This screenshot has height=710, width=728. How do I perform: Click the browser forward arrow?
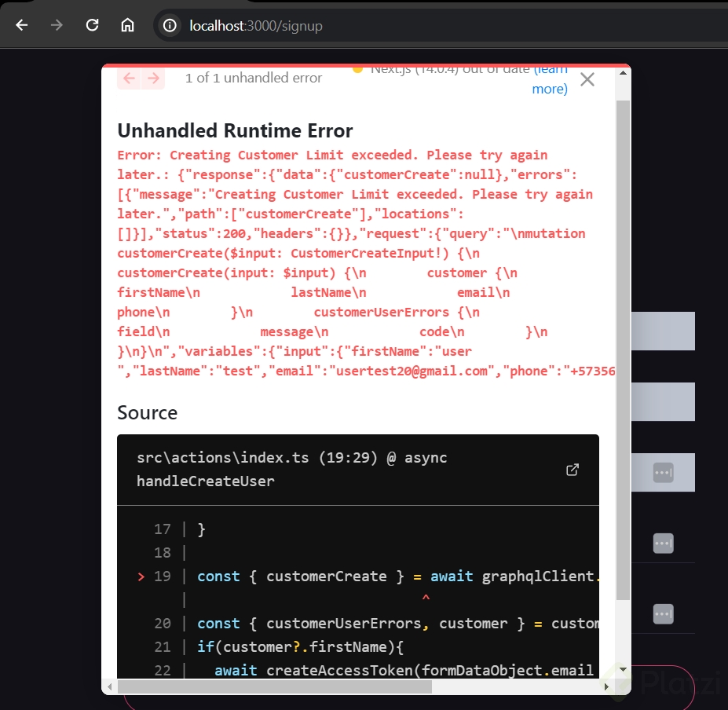tap(57, 25)
